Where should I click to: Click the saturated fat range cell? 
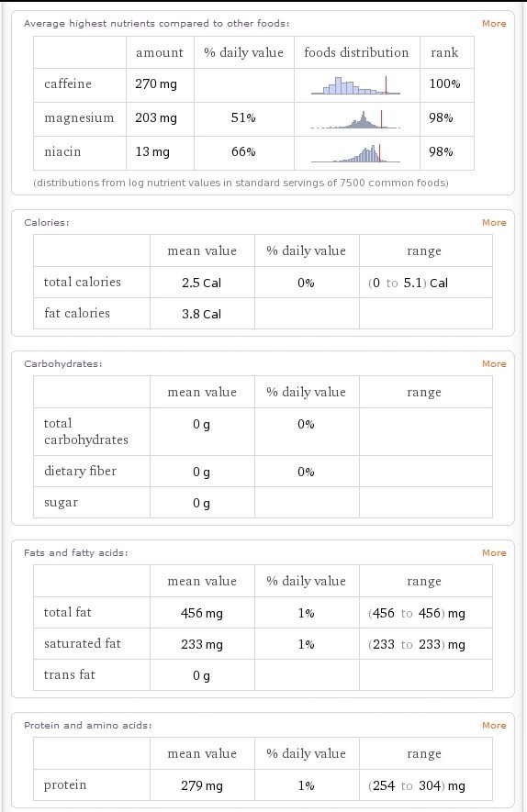click(425, 644)
